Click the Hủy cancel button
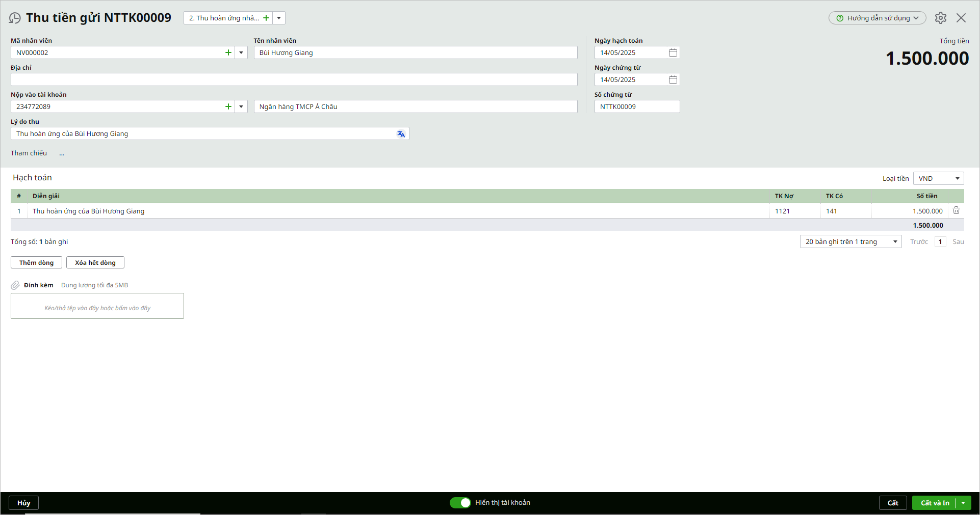The width and height of the screenshot is (980, 515). pyautogui.click(x=24, y=503)
